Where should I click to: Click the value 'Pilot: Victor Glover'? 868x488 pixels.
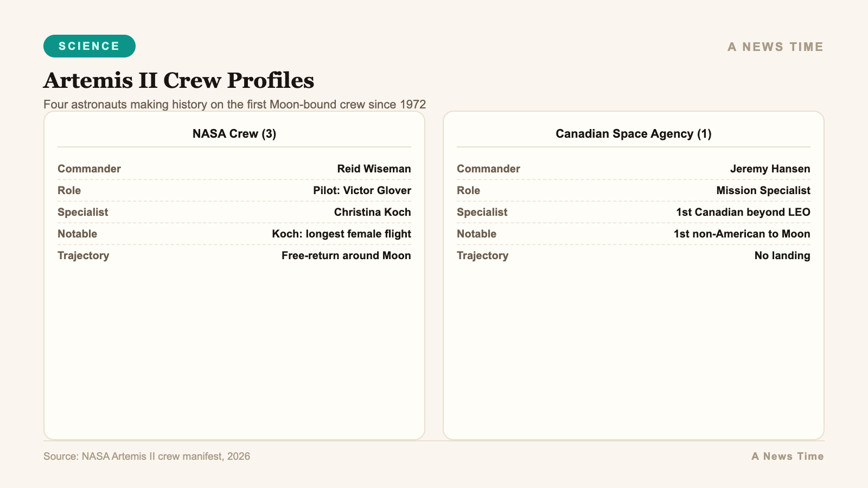362,190
